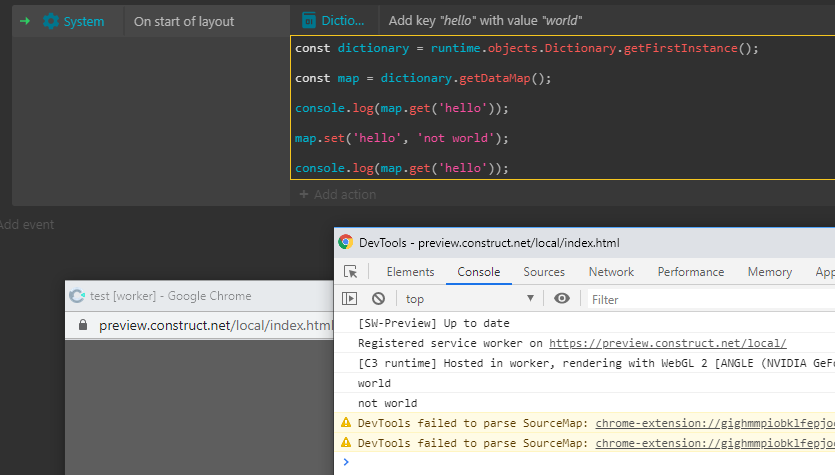Switch to the Elements tab
835x475 pixels.
(x=410, y=272)
